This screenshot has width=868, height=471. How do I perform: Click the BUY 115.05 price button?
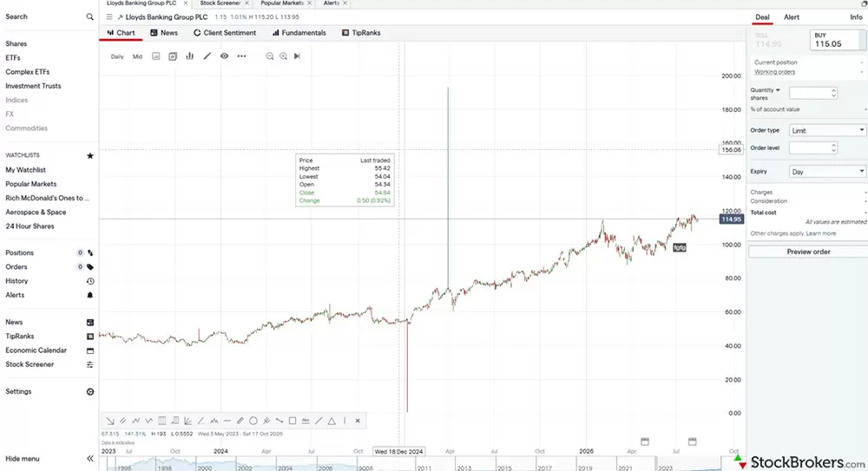[x=837, y=40]
